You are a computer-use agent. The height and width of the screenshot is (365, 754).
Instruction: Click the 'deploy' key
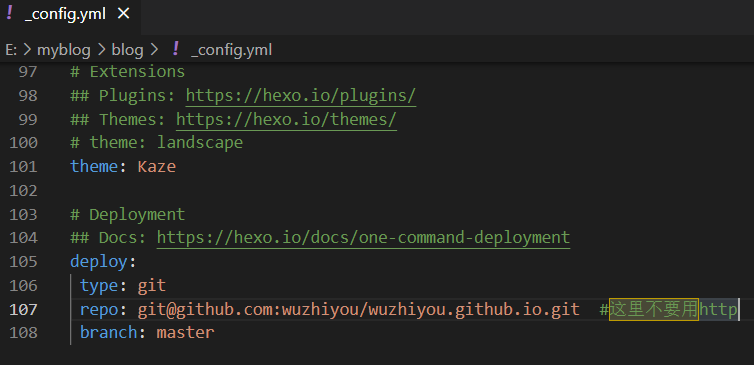(x=99, y=262)
